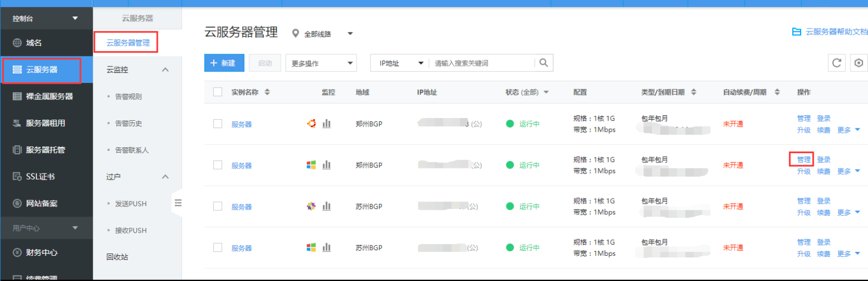This screenshot has height=281, width=868.
Task: Open 告警规则 submenu item
Action: (x=128, y=97)
